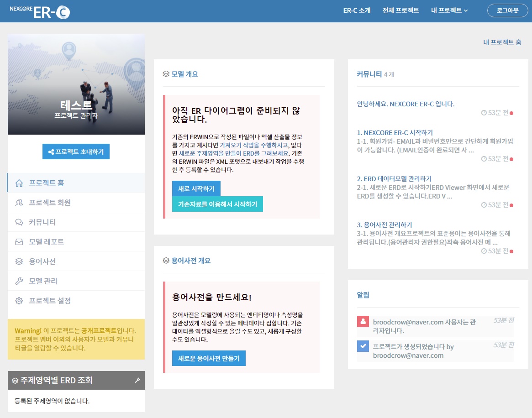This screenshot has width=532, height=418.
Task: Click the layers icon beside 용어사전
Action: pos(19,262)
